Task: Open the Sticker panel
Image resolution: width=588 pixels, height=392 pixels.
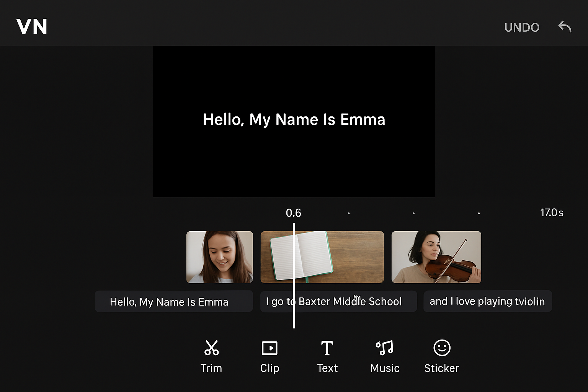Action: (x=441, y=356)
